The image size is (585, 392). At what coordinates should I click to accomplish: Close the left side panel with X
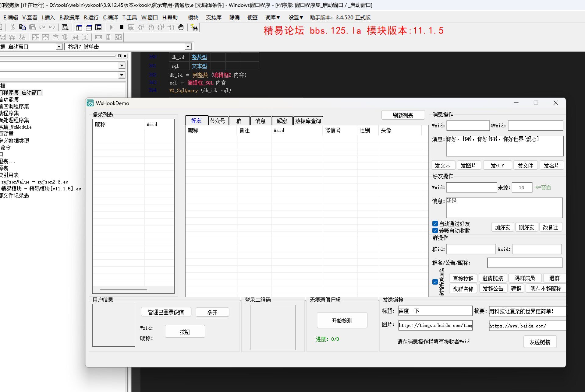pos(125,56)
